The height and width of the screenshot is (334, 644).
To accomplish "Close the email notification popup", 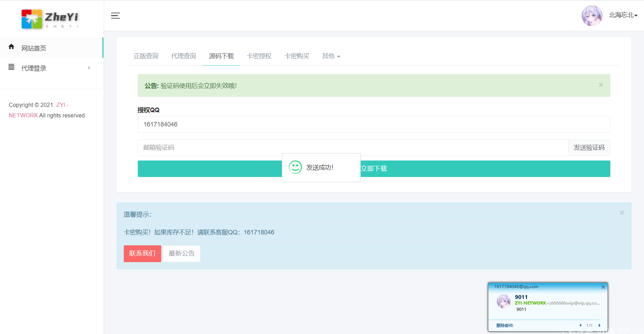I will pyautogui.click(x=603, y=287).
